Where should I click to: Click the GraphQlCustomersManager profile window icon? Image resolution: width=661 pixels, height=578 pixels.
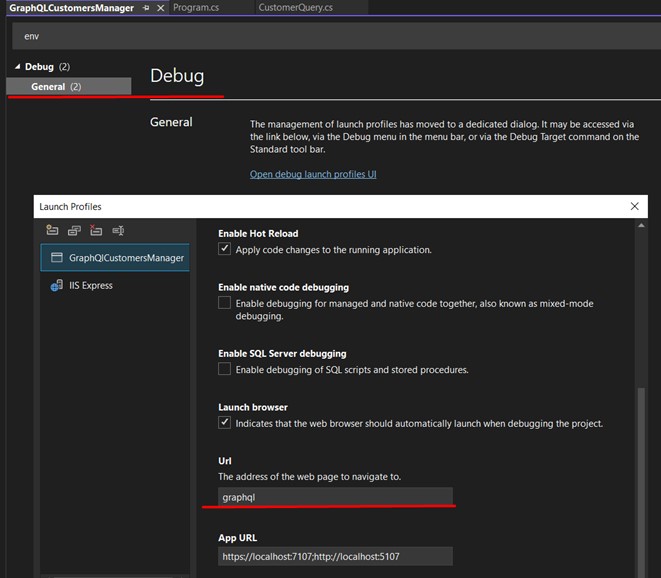click(x=57, y=258)
